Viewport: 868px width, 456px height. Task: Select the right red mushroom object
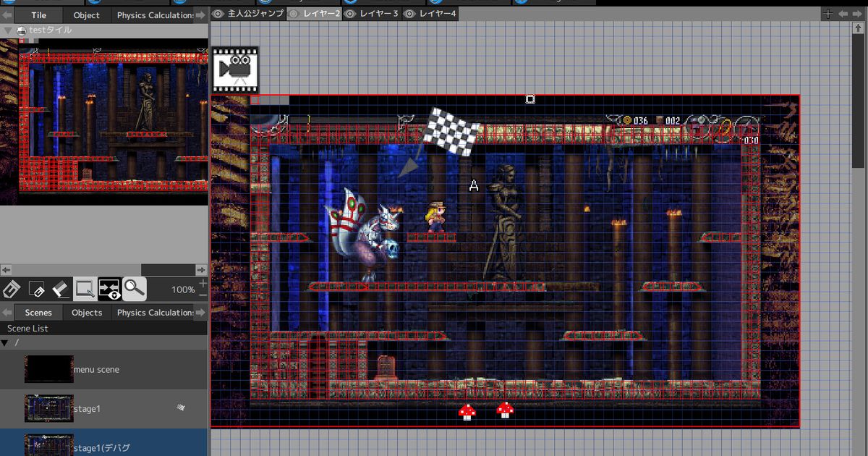pyautogui.click(x=505, y=410)
